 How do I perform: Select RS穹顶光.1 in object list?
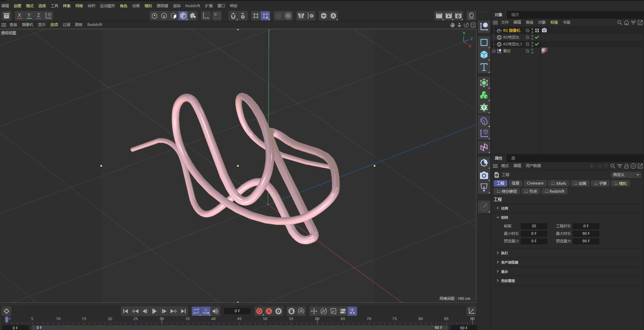click(x=512, y=44)
